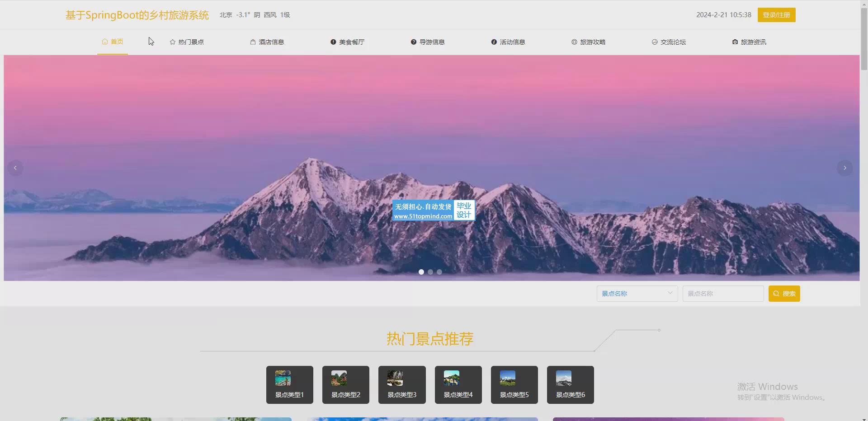The image size is (868, 421).
Task: Click the star icon for 热门景点
Action: pos(173,42)
